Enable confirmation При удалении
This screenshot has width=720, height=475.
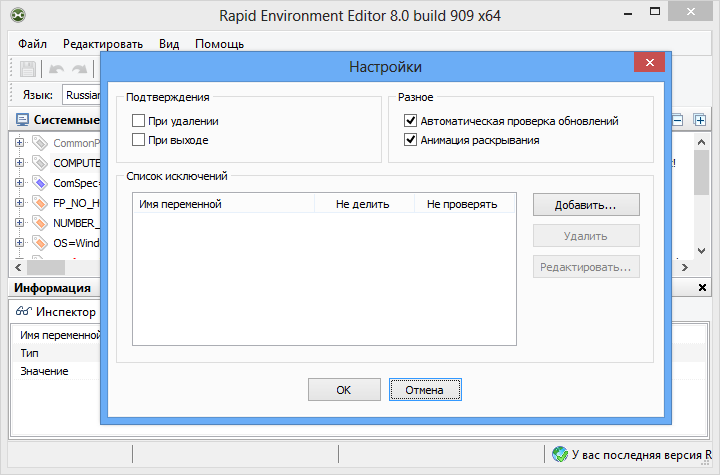[x=138, y=121]
